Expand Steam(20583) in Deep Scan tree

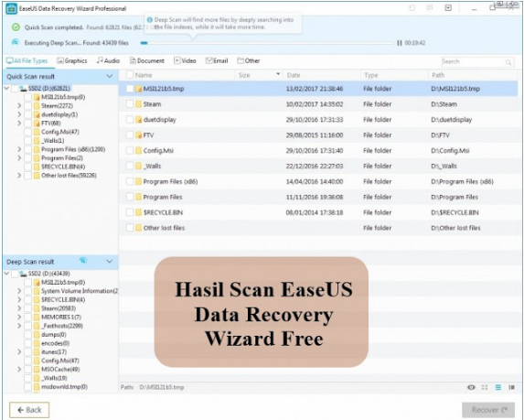19,308
